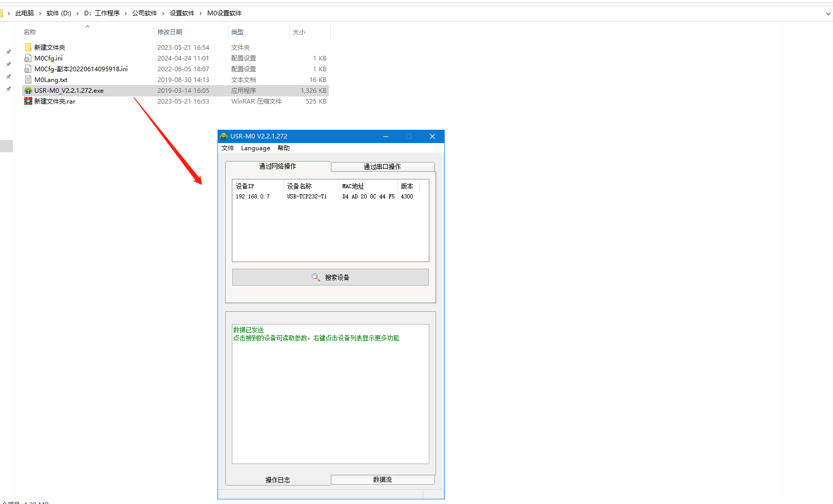The height and width of the screenshot is (504, 833).
Task: Click the M0Cfg-副本20220614095918.ini file icon
Action: (x=28, y=69)
